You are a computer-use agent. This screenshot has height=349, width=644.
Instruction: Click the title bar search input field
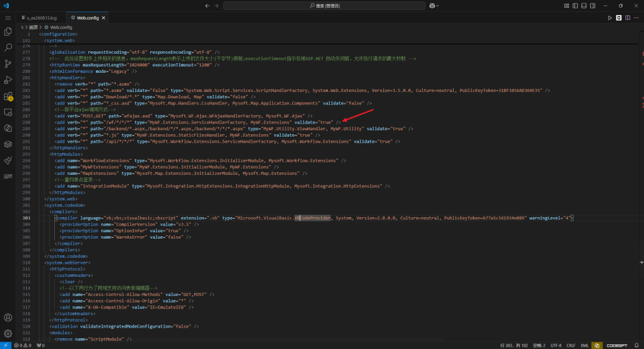[x=324, y=6]
